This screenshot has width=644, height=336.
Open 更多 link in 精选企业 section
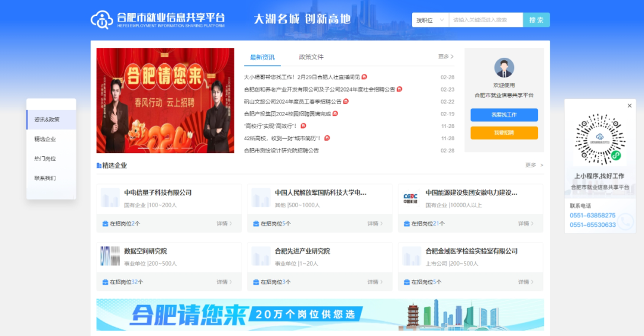[534, 165]
